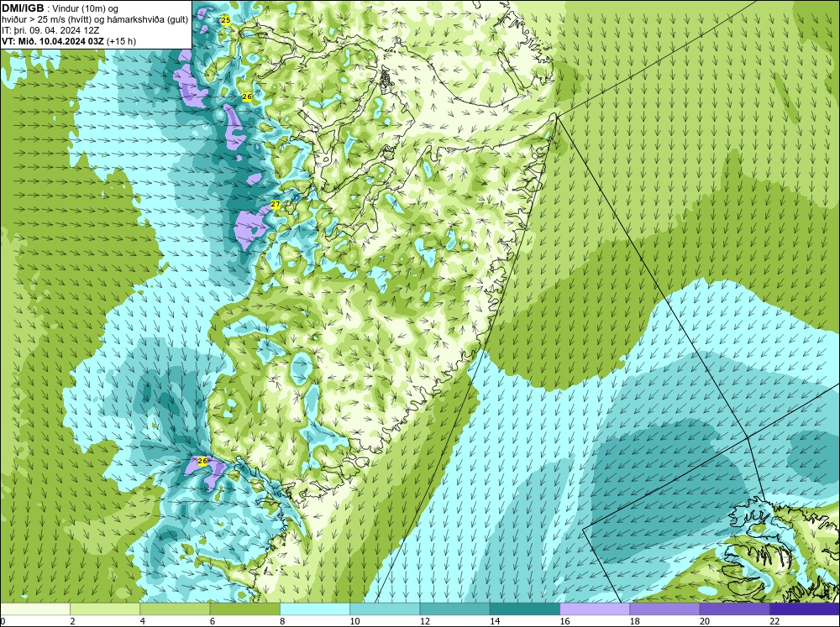Select the 6–8 m/s olive green swatch
840x627 pixels.
[244, 609]
